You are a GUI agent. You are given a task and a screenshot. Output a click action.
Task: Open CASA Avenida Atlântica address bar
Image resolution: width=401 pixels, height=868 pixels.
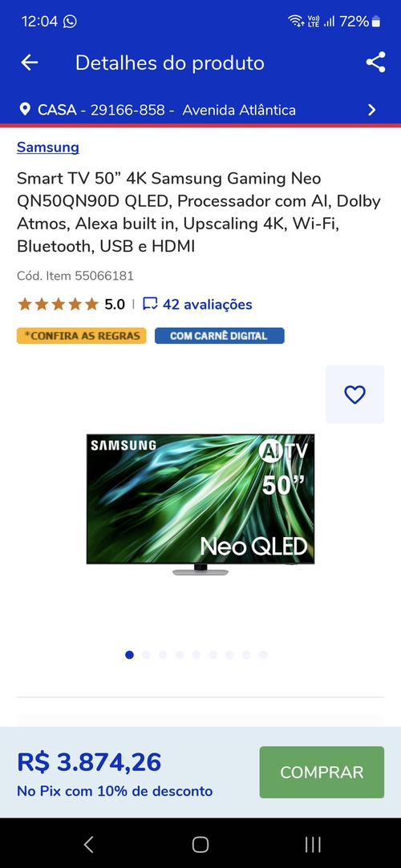200,110
